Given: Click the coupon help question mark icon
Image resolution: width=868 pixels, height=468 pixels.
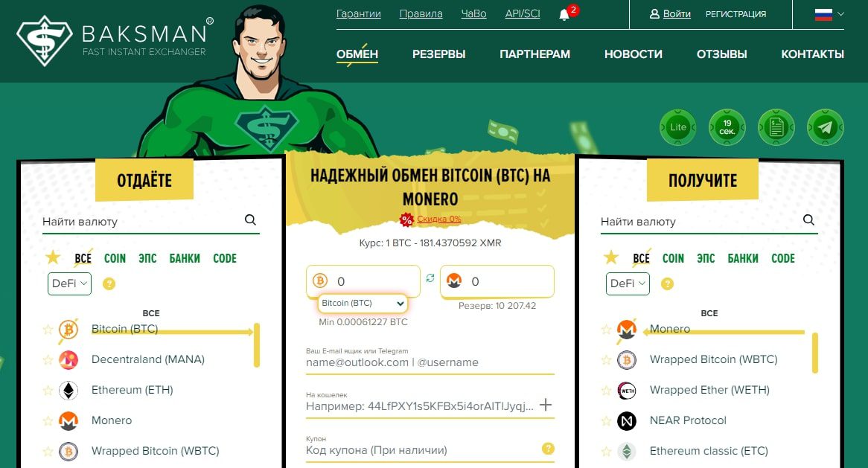Looking at the screenshot, I should pyautogui.click(x=548, y=449).
